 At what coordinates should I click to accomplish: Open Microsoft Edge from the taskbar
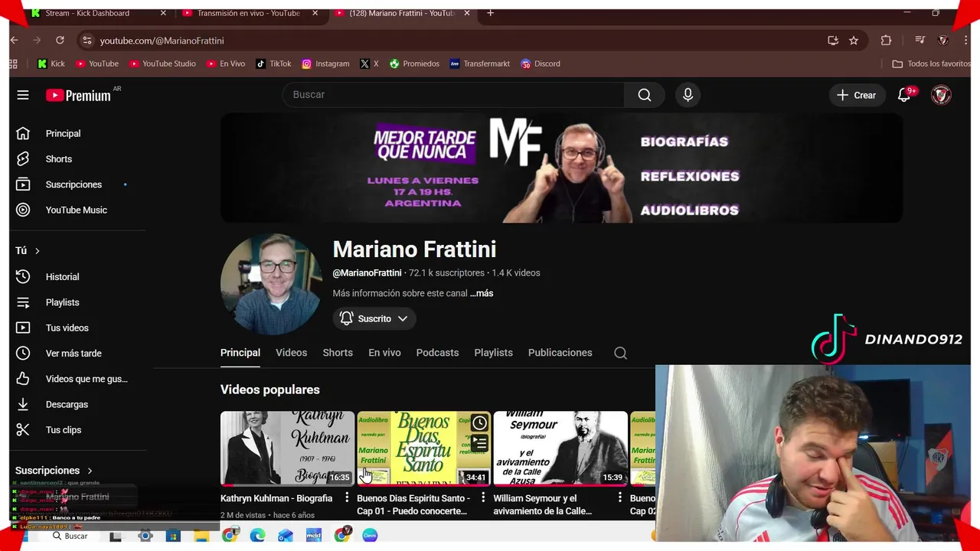click(x=258, y=536)
